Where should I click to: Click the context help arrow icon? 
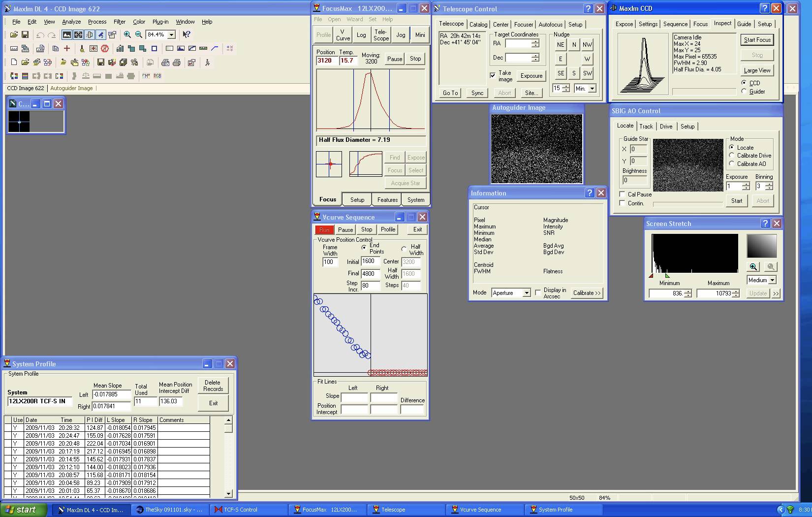coord(187,34)
